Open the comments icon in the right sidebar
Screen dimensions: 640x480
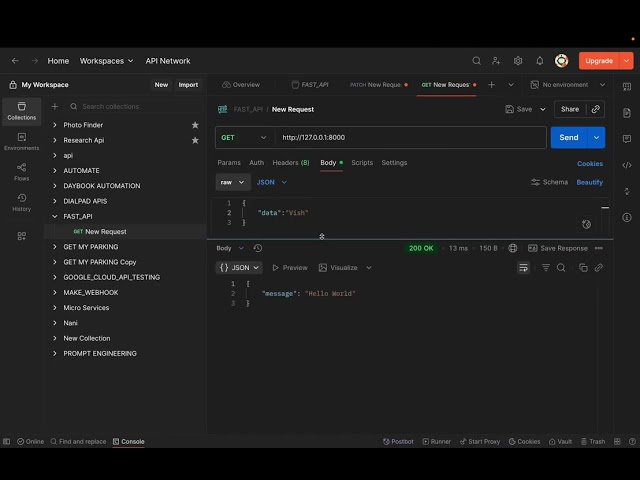627,139
